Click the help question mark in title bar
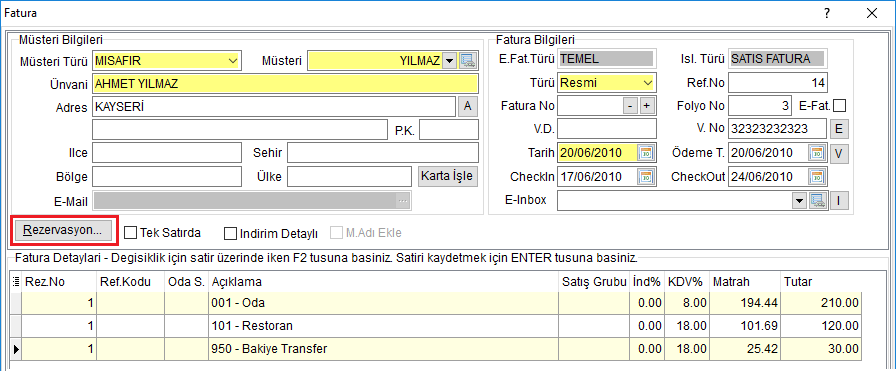The width and height of the screenshot is (896, 371). coord(826,14)
